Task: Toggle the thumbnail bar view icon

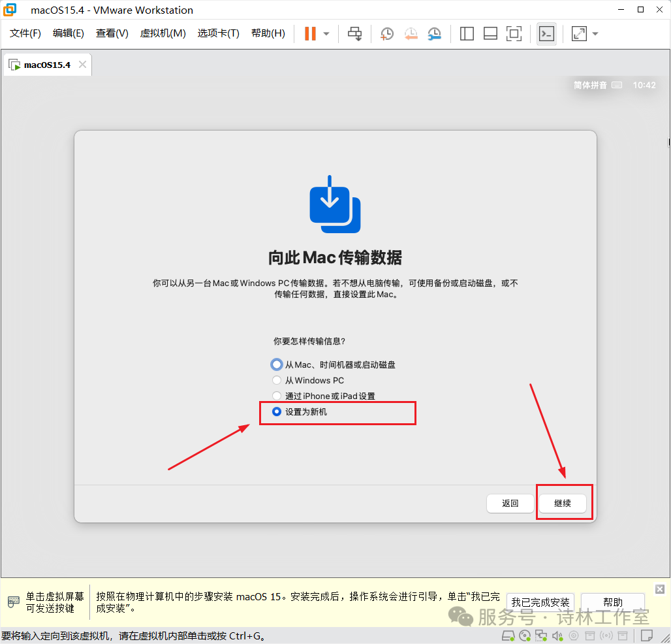Action: coord(490,34)
